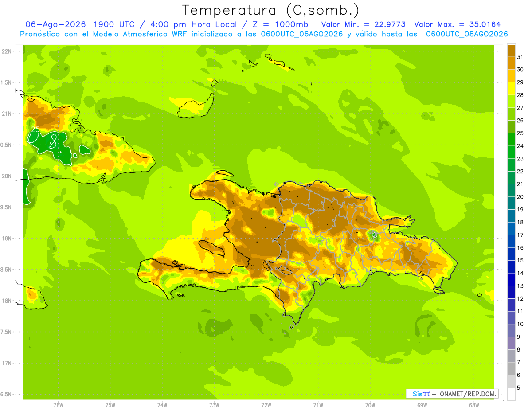Click the title 'Temperatura (C,somb.)'
This screenshot has height=411, width=532.
coord(270,10)
